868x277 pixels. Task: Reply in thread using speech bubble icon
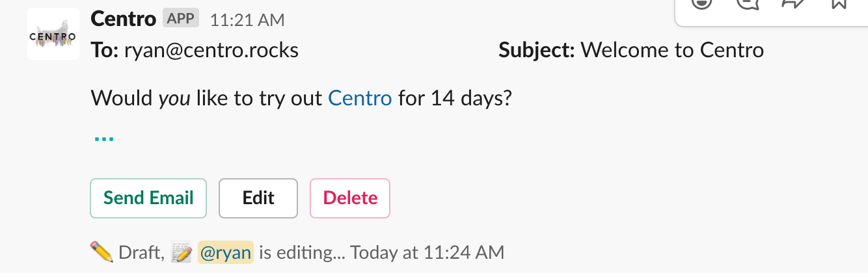[x=748, y=3]
